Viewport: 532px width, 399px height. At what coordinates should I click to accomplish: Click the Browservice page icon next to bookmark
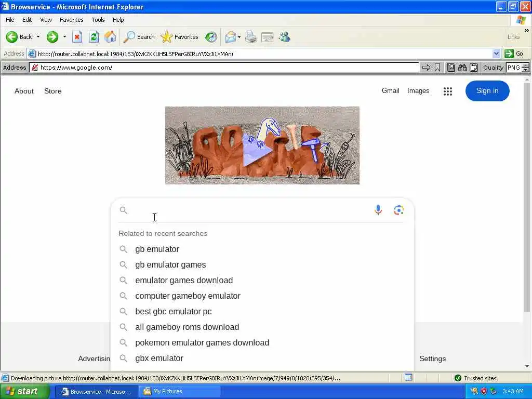[x=450, y=68]
